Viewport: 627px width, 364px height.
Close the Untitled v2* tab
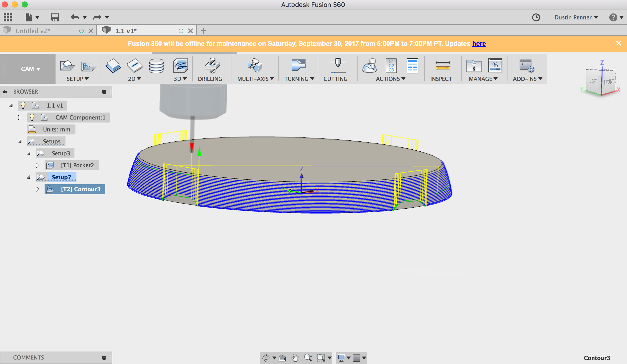pyautogui.click(x=91, y=31)
